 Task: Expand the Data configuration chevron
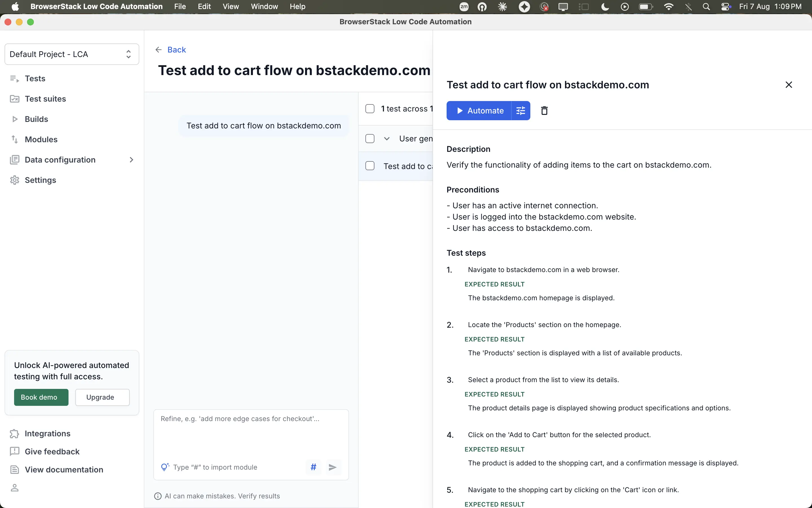pos(131,159)
